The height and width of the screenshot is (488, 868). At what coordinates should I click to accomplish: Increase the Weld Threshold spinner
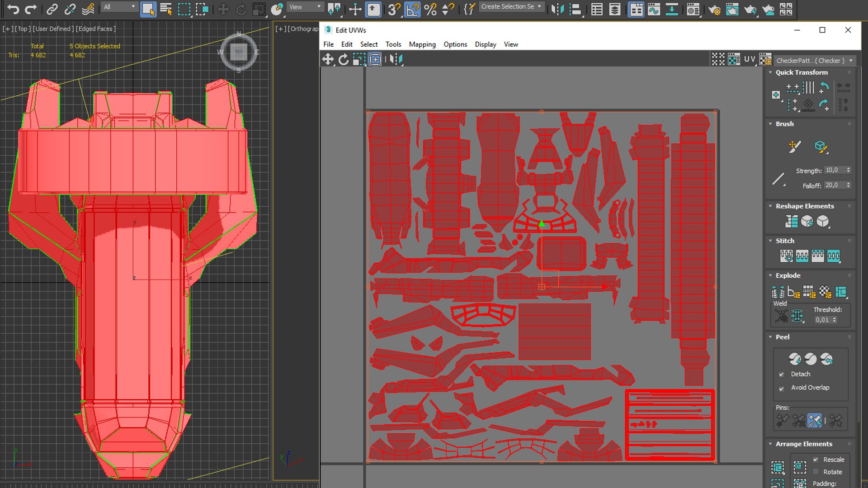(835, 318)
